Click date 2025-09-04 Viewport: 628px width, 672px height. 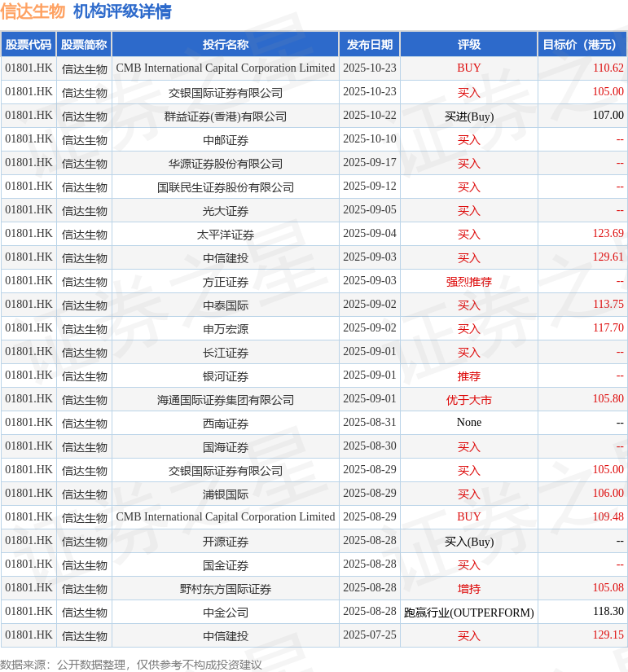tap(370, 233)
